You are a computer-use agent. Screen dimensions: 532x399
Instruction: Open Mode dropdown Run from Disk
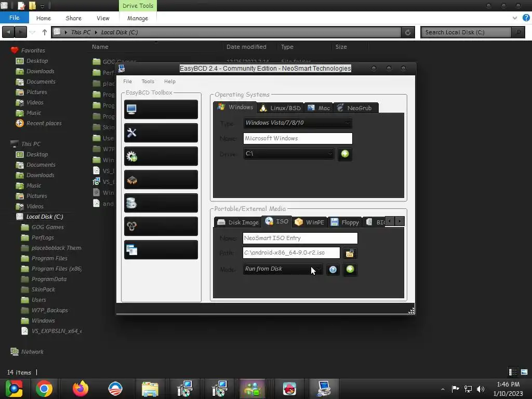283,269
